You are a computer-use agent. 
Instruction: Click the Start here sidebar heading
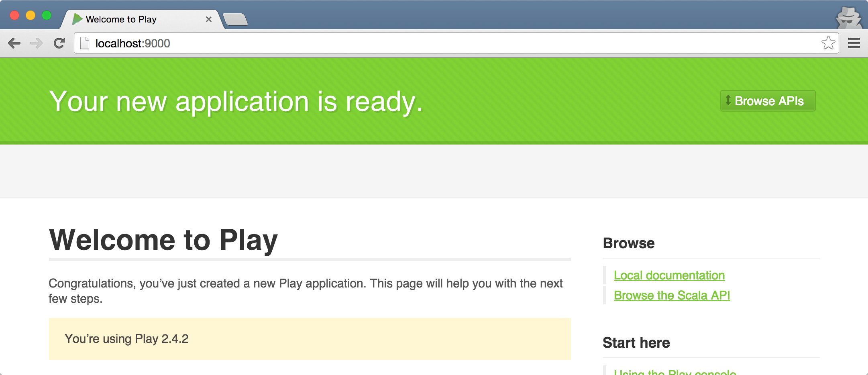[636, 343]
